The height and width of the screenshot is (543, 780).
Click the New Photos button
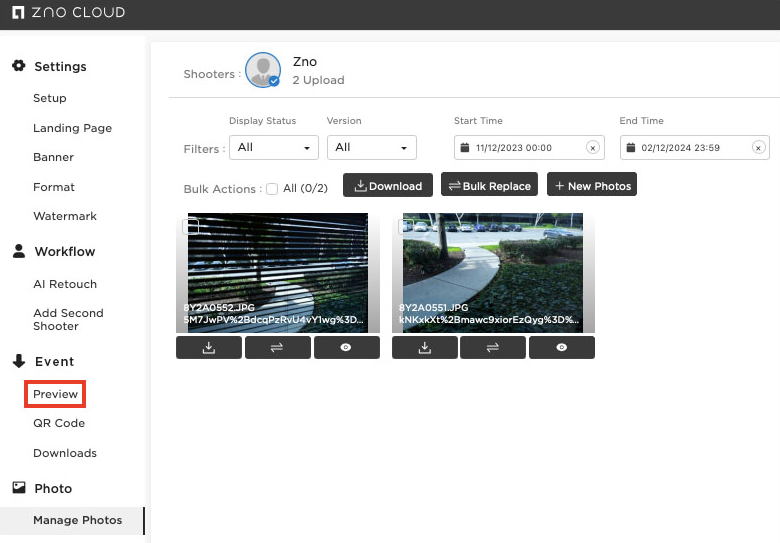592,185
